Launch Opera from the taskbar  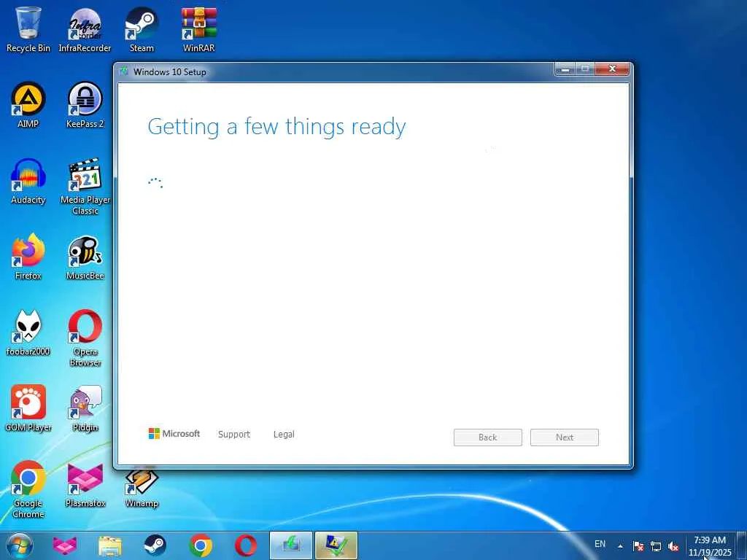[x=246, y=545]
